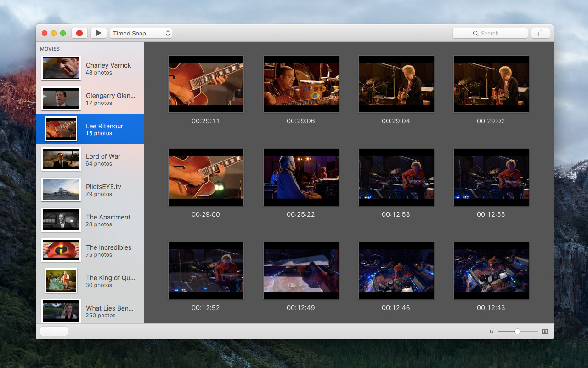Click the "64 photos" count label

[99, 164]
